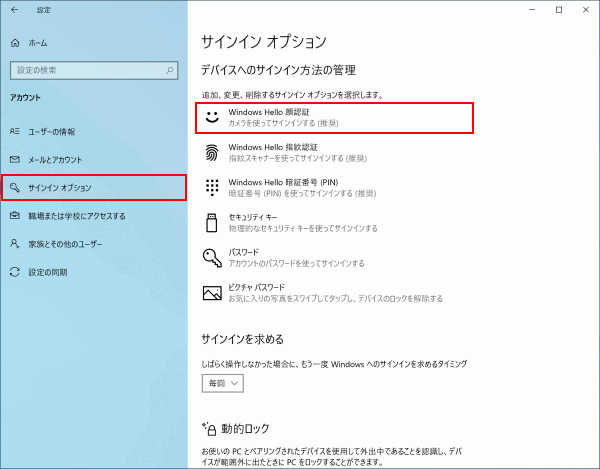
Task: Minimize the 設定 window
Action: click(532, 10)
